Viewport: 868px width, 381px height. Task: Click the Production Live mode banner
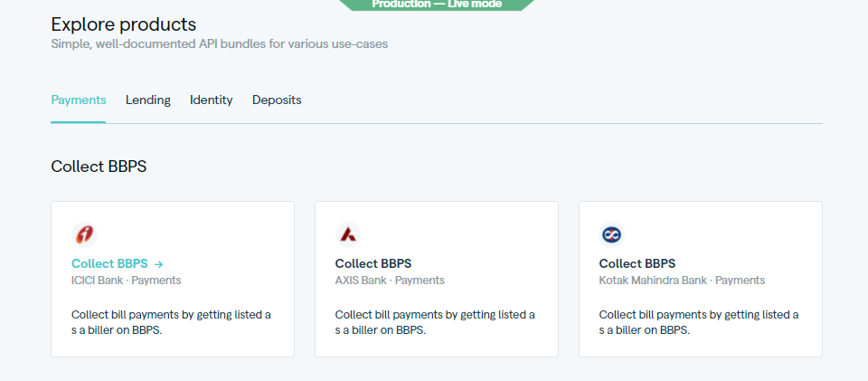tap(437, 5)
